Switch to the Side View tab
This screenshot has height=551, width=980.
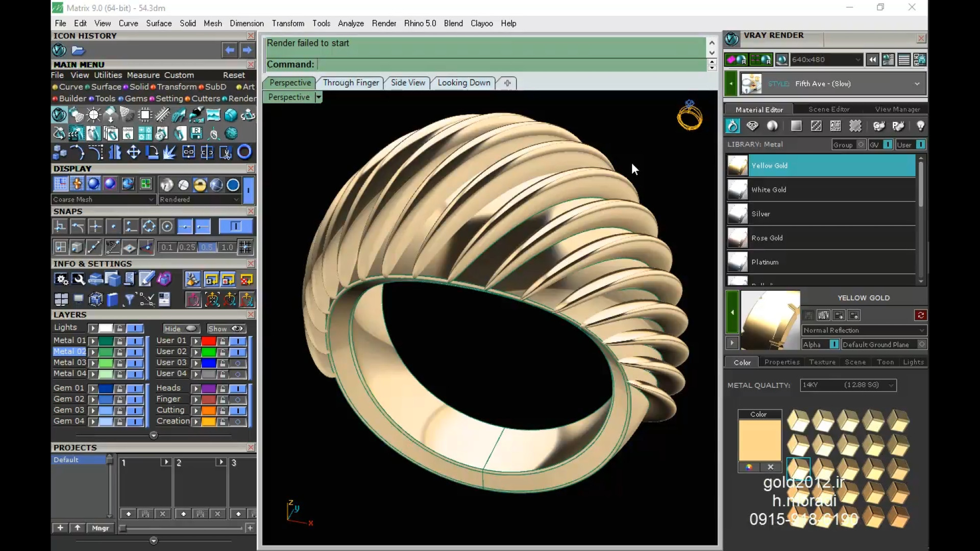pyautogui.click(x=407, y=83)
